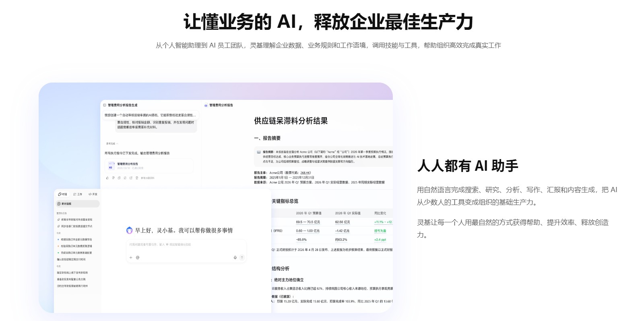Screen dimensions: 644x321
Task: Click the pin icon beside 同步各部门 task
Action: tap(58, 226)
